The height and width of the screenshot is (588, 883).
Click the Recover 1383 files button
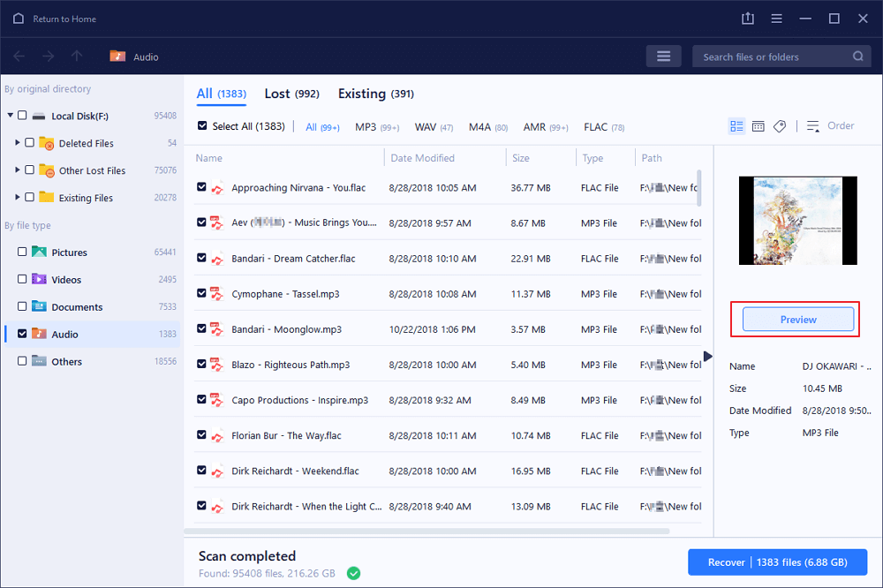777,562
